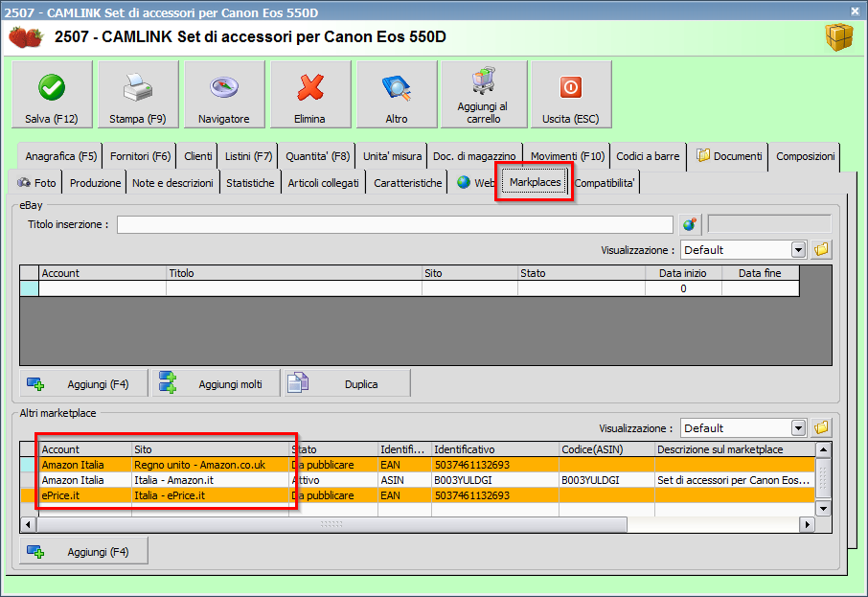Click the folder icon next to eBay Visualizzazione

(822, 250)
